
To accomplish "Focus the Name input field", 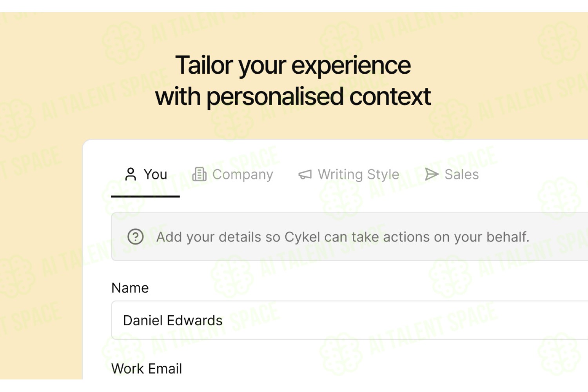I will click(350, 320).
